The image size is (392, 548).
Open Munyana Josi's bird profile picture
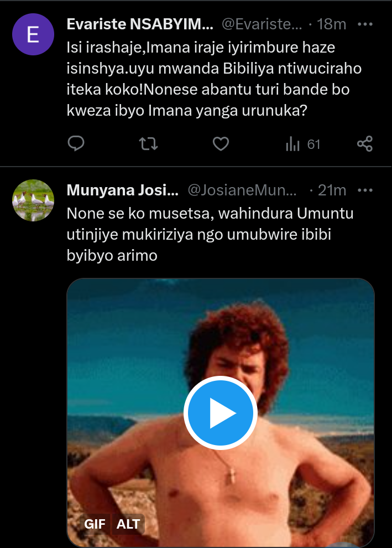click(x=33, y=200)
